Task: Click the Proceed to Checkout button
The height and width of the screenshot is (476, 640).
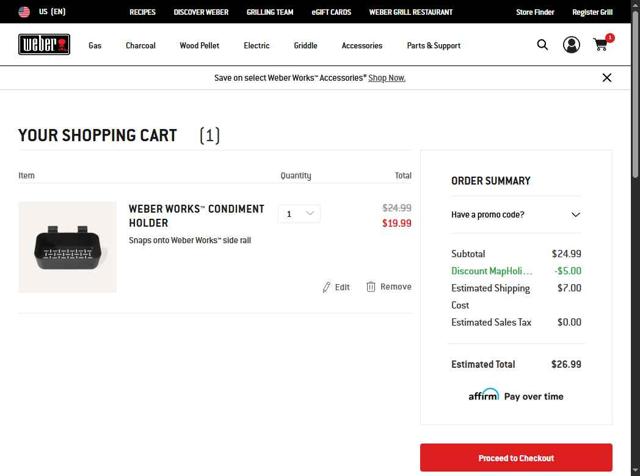Action: click(515, 458)
